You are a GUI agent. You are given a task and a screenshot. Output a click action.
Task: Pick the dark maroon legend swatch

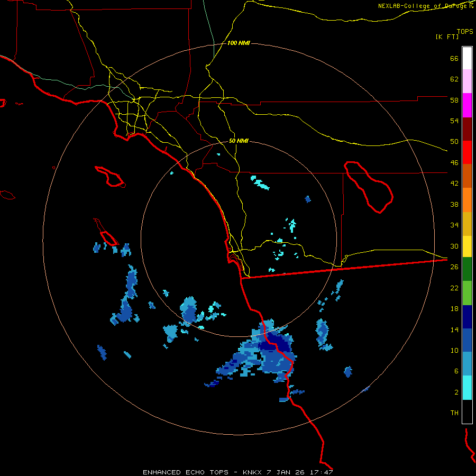click(x=467, y=129)
